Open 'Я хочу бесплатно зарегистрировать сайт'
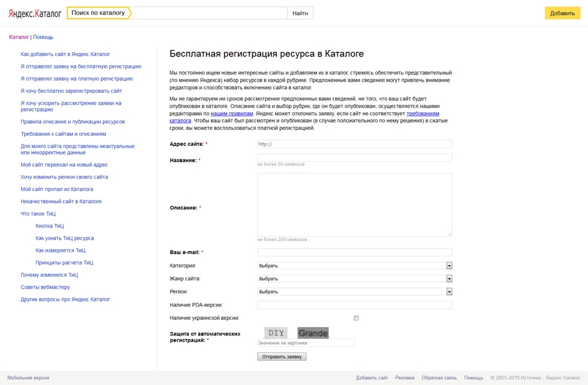The width and height of the screenshot is (588, 385). coord(71,91)
